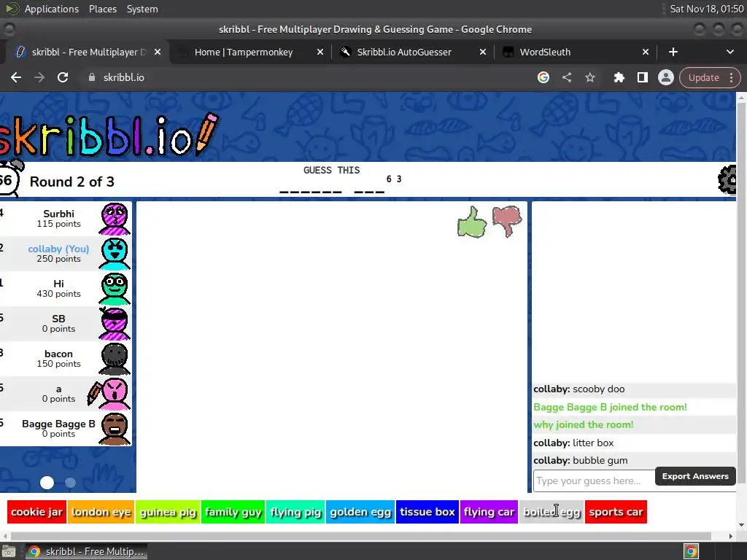747x560 pixels.
Task: Open the skribbl settings gear
Action: pyautogui.click(x=727, y=179)
